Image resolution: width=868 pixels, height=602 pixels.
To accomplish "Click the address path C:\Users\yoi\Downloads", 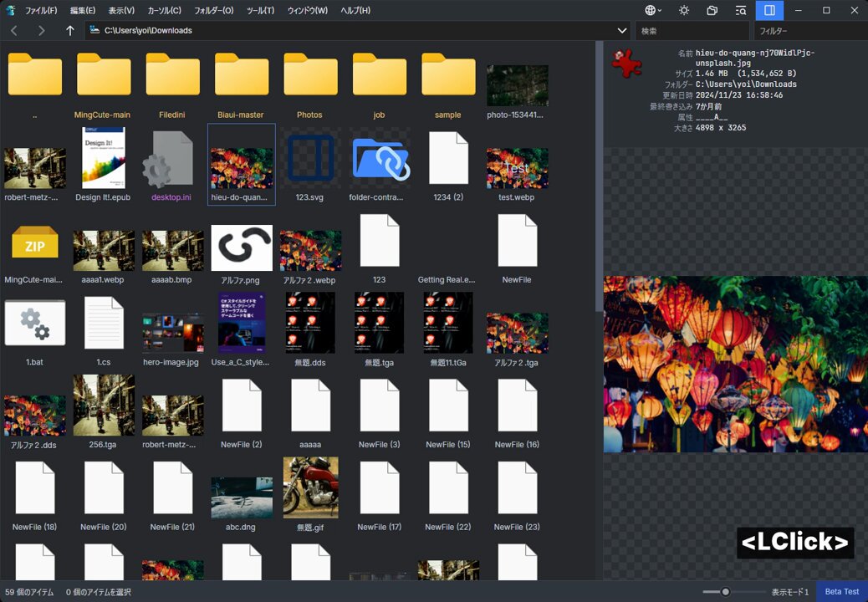I will pyautogui.click(x=148, y=30).
